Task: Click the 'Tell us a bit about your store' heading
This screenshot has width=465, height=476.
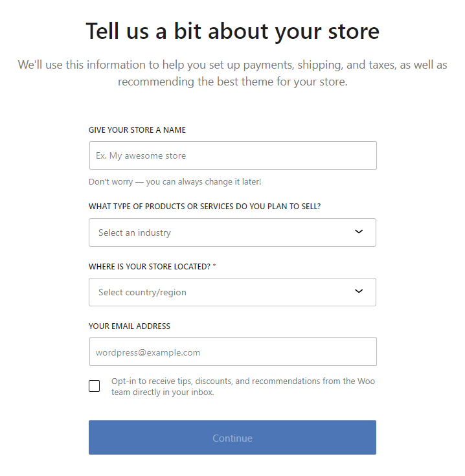Action: point(232,31)
